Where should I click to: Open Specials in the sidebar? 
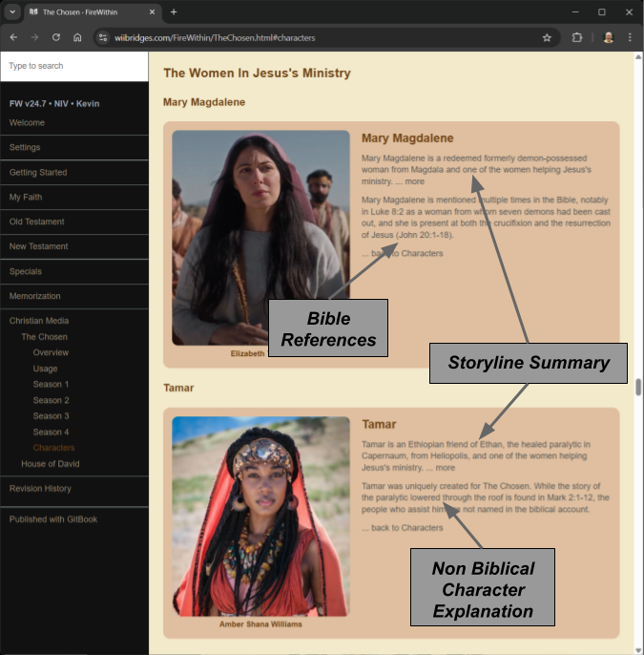click(26, 271)
